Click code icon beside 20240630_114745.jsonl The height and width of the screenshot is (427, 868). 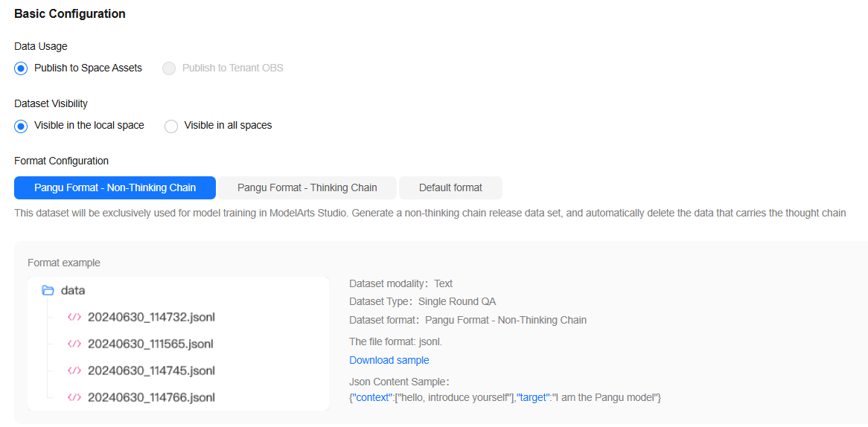[x=74, y=370]
